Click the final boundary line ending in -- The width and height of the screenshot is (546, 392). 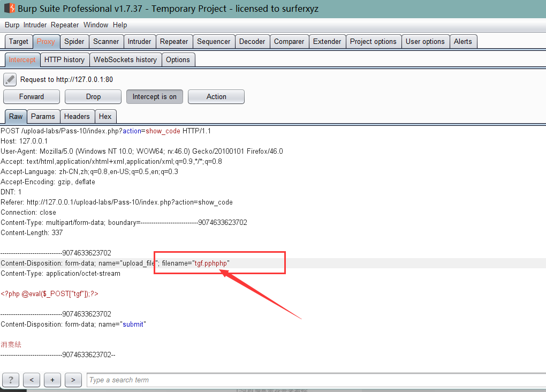pyautogui.click(x=58, y=355)
